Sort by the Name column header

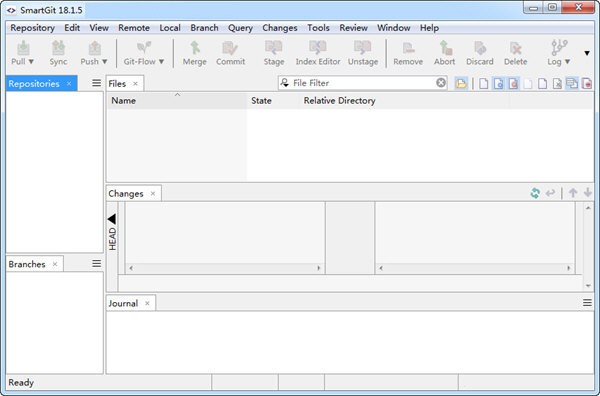177,101
